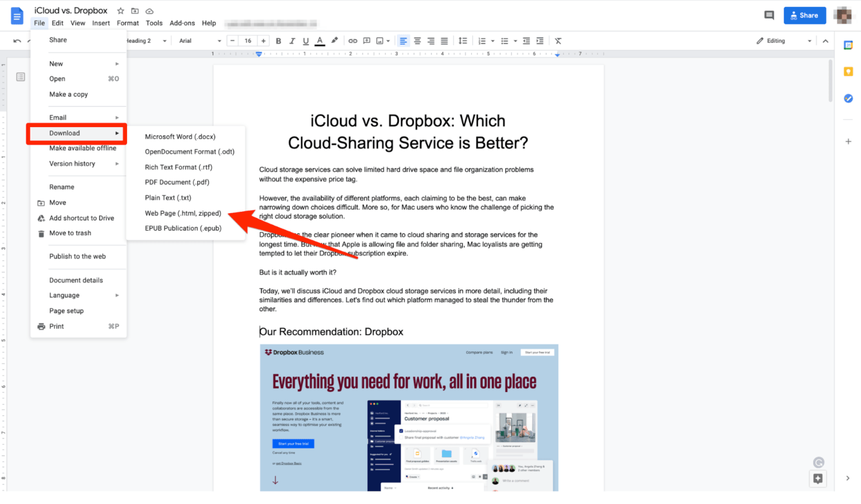Apply italic formatting
Image resolution: width=861 pixels, height=504 pixels.
coord(292,41)
